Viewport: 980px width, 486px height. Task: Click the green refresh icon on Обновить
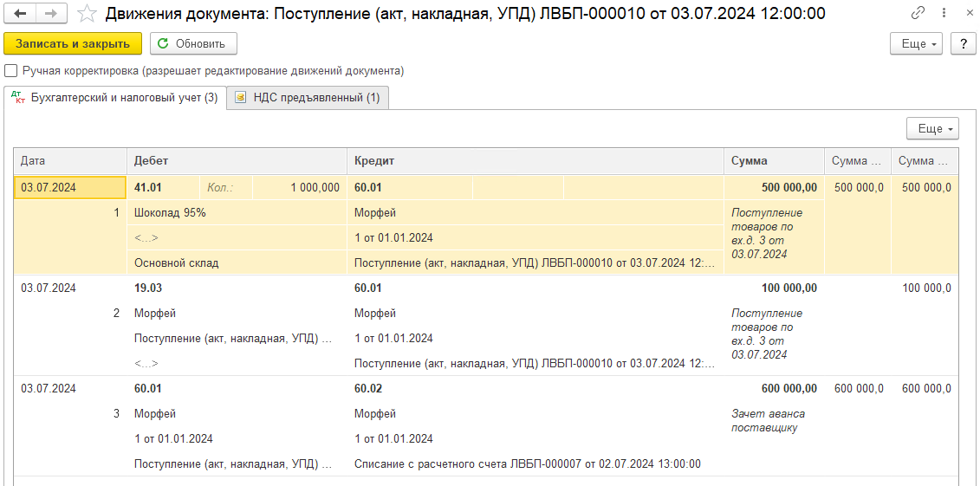pos(164,43)
